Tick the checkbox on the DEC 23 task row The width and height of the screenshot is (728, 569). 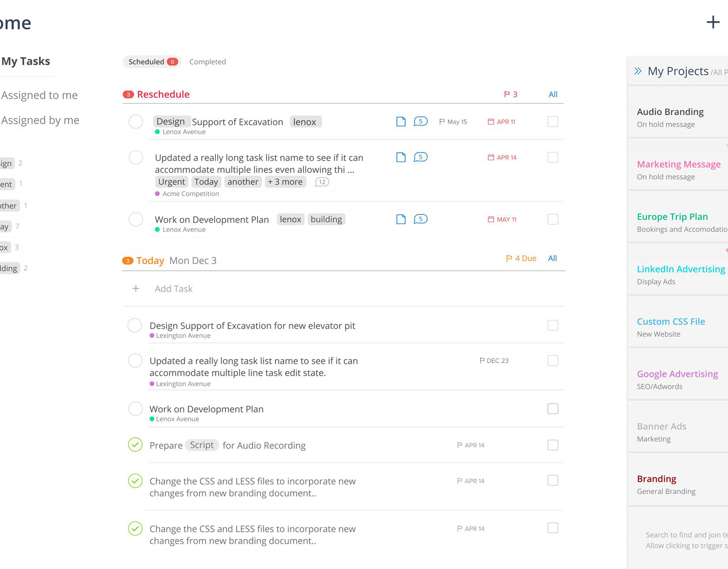coord(553,360)
